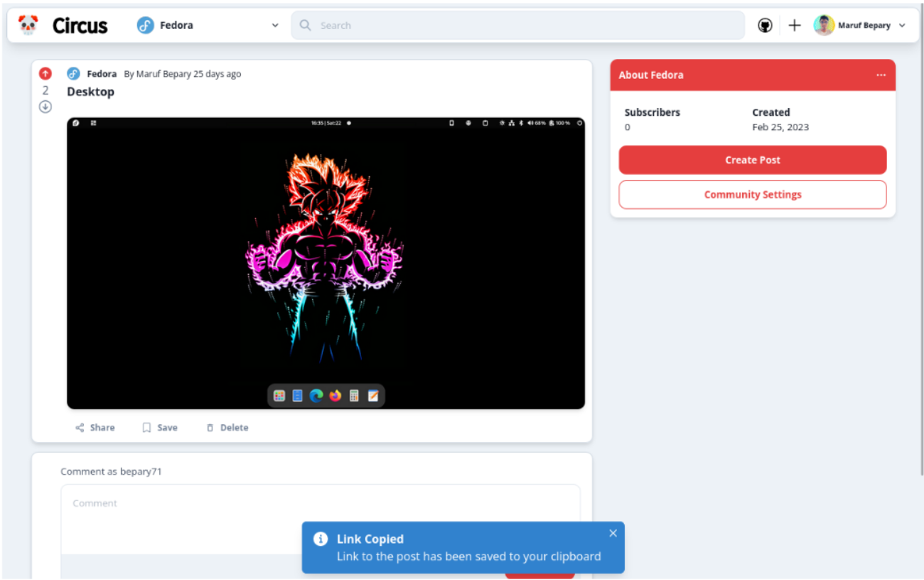The image size is (924, 580).
Task: Click the Create Post button
Action: (752, 160)
